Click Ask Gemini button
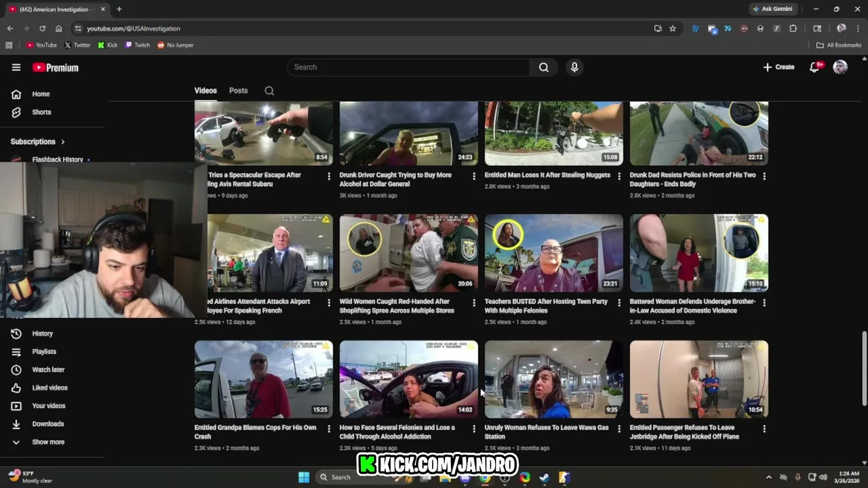This screenshot has width=868, height=488. 772,9
